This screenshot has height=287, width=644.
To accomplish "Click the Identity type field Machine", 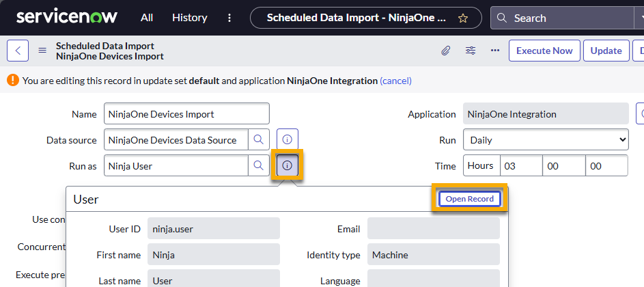I will [433, 254].
